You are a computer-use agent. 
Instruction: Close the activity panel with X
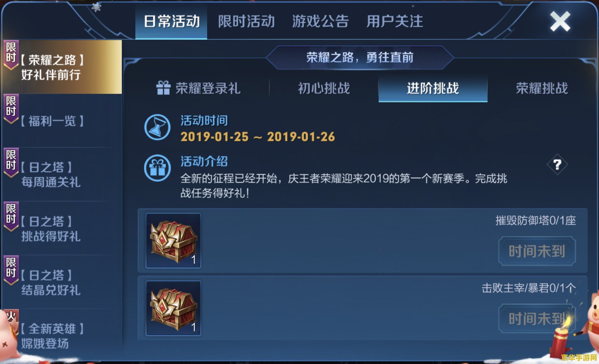coord(560,21)
